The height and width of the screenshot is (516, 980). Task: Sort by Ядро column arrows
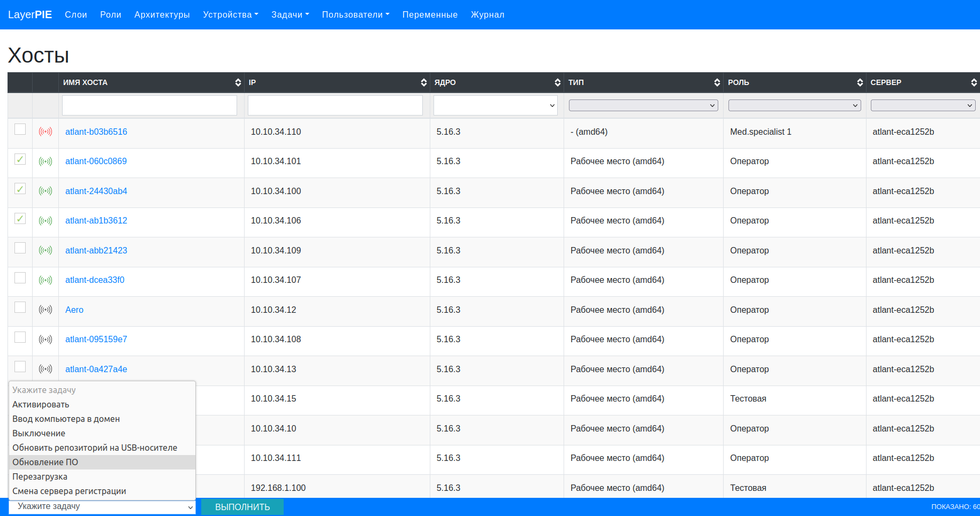pos(558,82)
